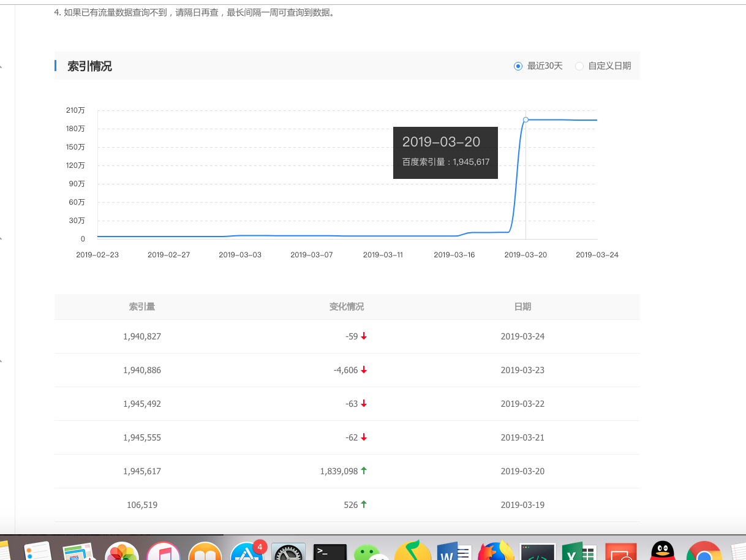This screenshot has height=560, width=746.
Task: Click the 索引量 column header
Action: [x=141, y=307]
